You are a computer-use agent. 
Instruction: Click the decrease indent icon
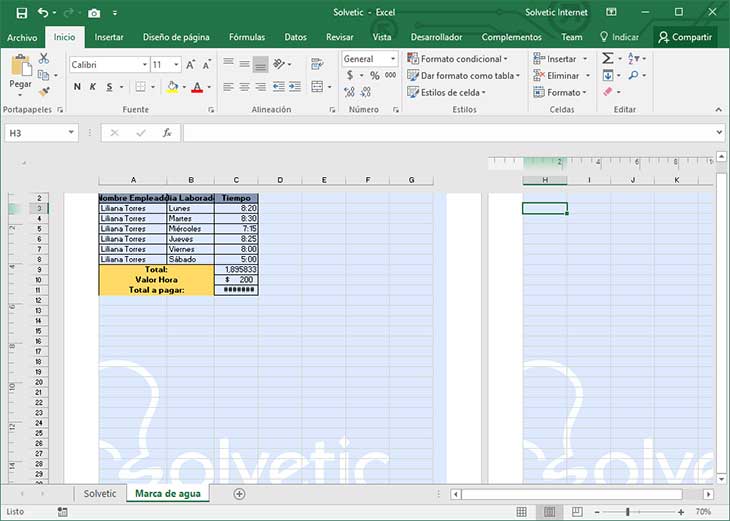tap(279, 87)
